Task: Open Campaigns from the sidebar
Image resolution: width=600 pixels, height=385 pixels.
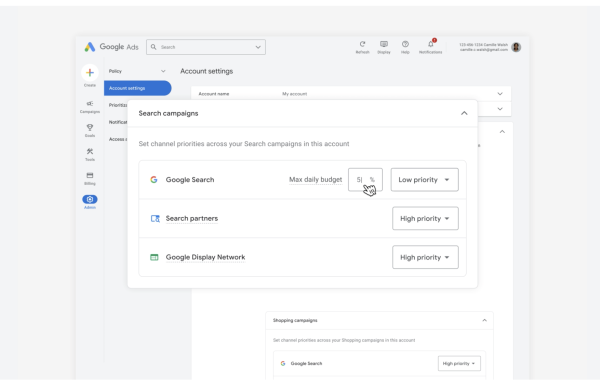Action: pyautogui.click(x=90, y=107)
